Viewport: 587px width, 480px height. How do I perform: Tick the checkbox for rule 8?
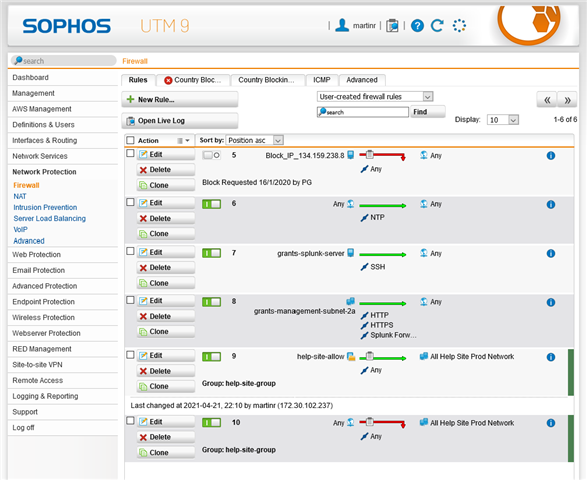tap(130, 300)
